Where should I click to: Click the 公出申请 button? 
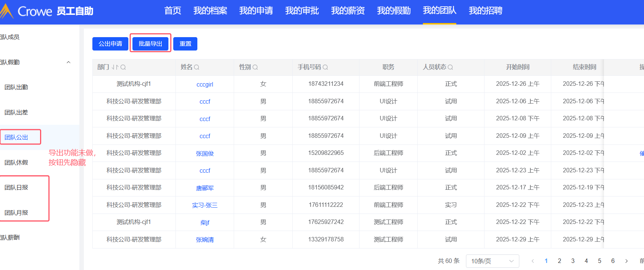[110, 44]
